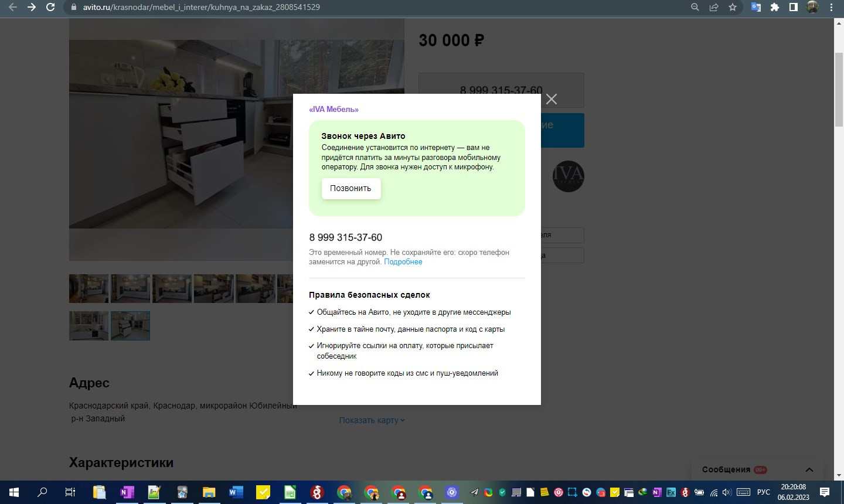Image resolution: width=844 pixels, height=504 pixels.
Task: Switch to the first Chrome taskbar window
Action: 345,492
